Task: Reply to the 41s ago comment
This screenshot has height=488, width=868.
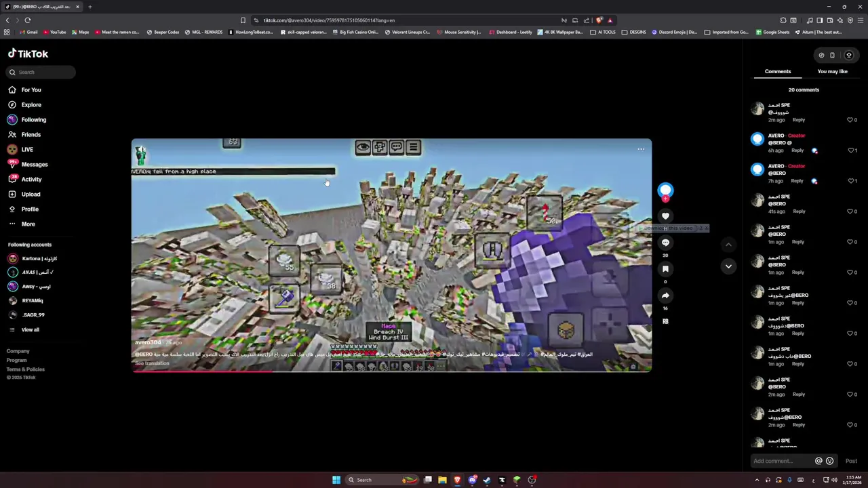Action: [799, 211]
